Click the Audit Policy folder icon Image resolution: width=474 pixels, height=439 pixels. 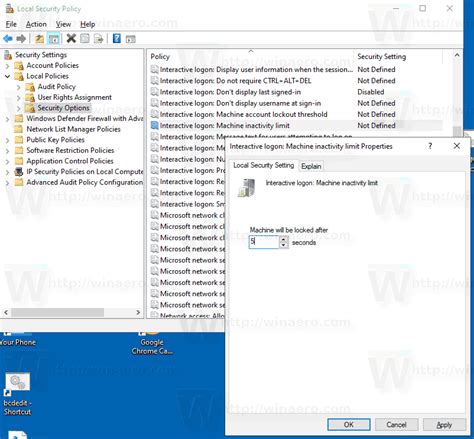point(30,87)
